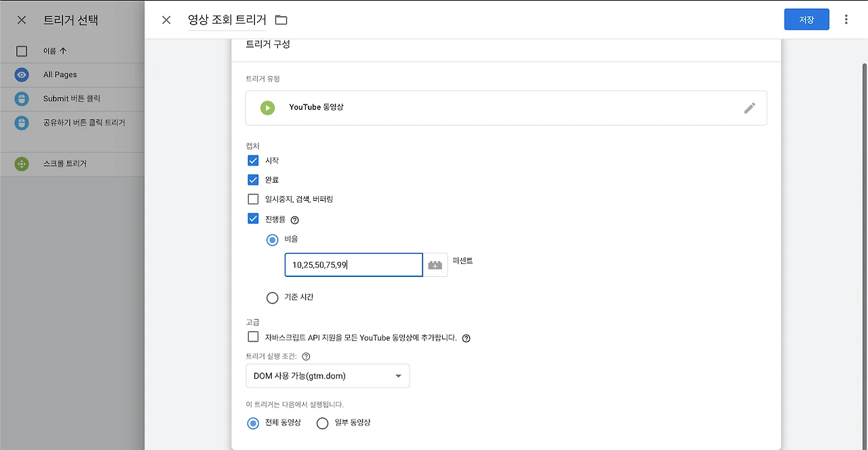This screenshot has width=868, height=450.
Task: Insert variable via brick icon button
Action: click(435, 265)
